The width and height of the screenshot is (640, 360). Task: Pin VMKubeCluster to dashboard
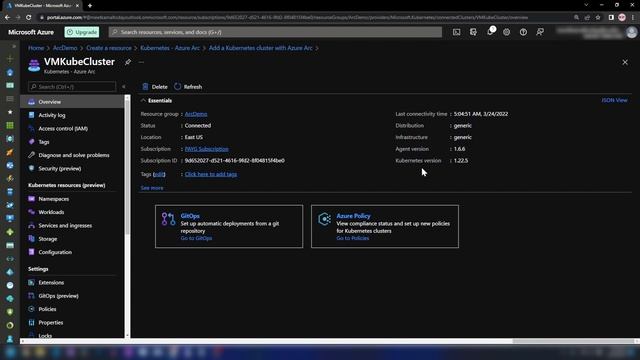[128, 62]
